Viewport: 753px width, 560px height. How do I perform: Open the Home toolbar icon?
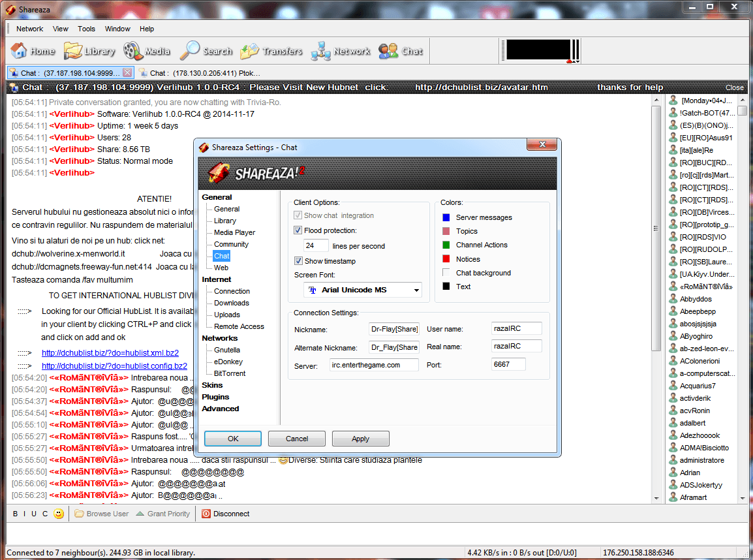coord(19,51)
